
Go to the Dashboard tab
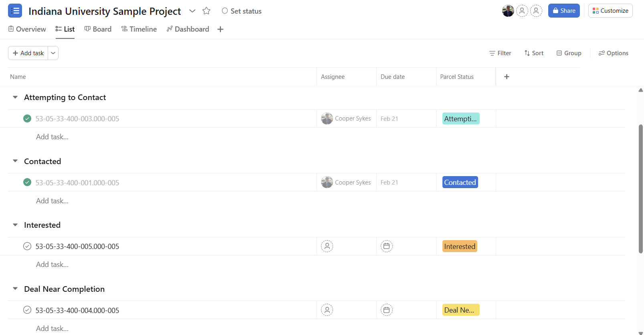[x=188, y=29]
